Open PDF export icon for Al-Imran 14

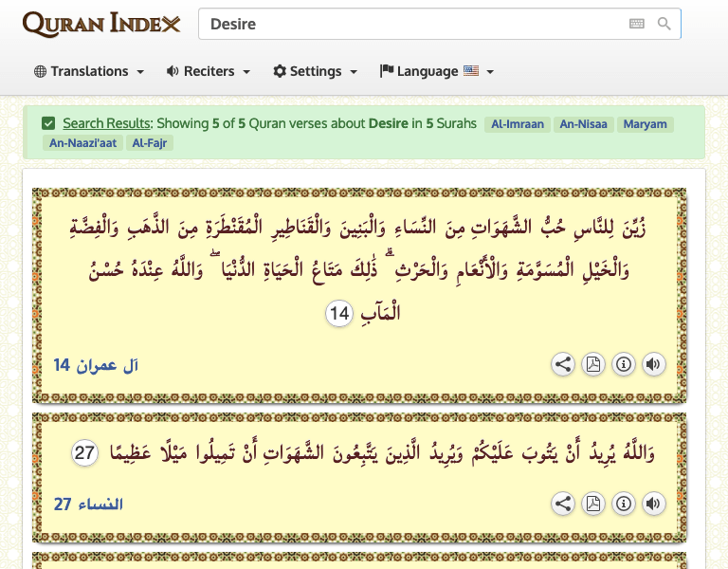point(593,364)
